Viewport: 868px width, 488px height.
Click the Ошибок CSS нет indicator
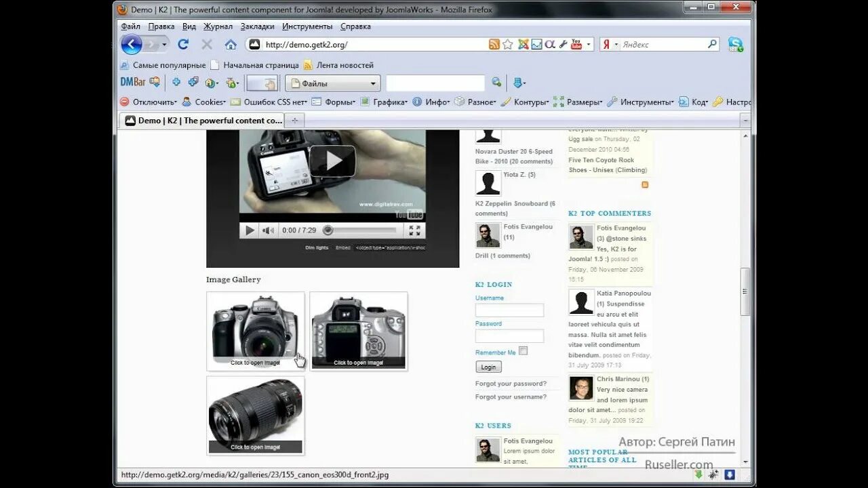[x=269, y=102]
